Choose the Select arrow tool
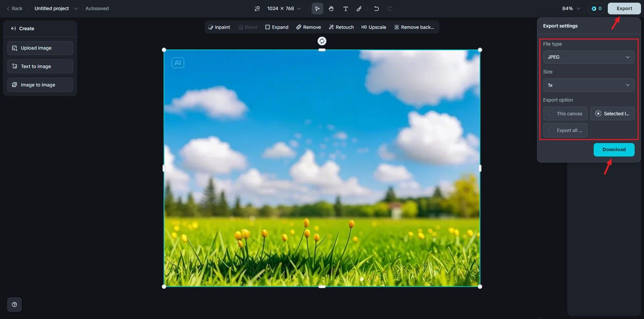The height and width of the screenshot is (319, 644). [317, 9]
